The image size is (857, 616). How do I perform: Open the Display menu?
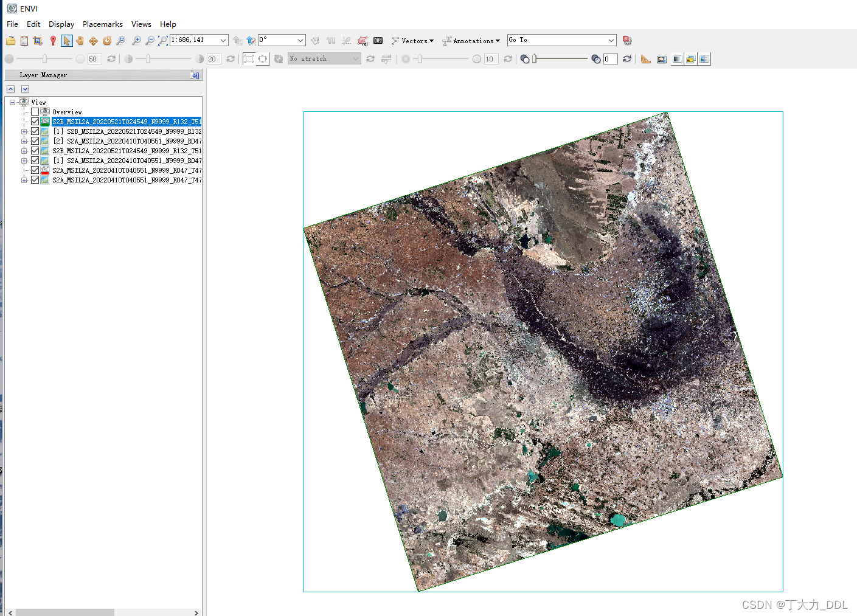click(61, 24)
